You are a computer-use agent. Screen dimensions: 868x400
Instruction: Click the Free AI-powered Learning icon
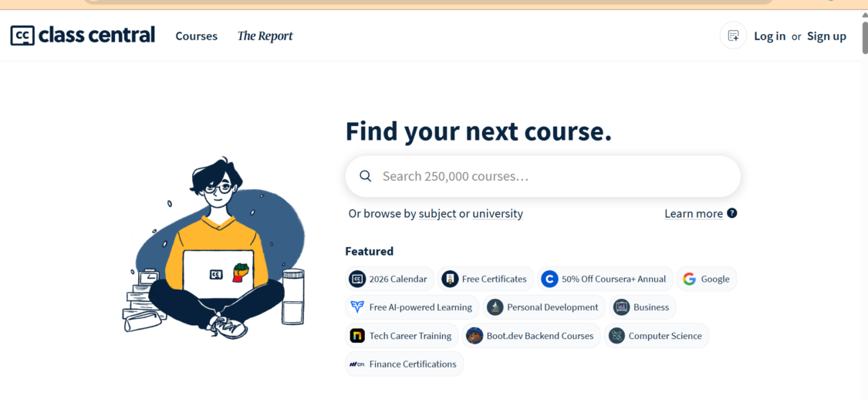357,307
